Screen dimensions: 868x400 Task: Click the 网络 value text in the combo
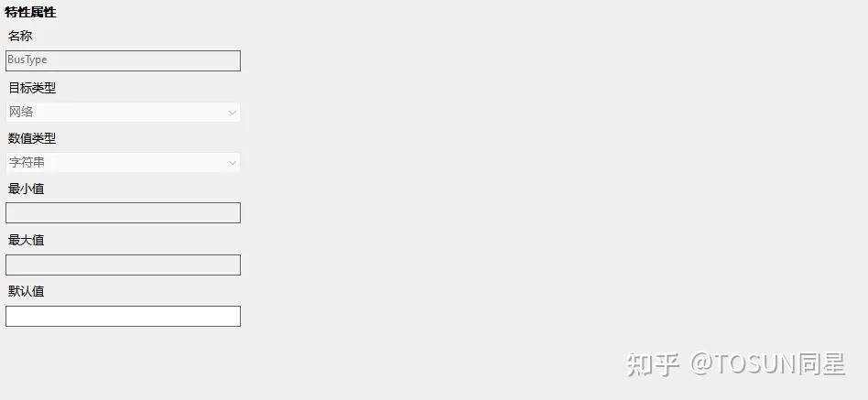pyautogui.click(x=21, y=112)
